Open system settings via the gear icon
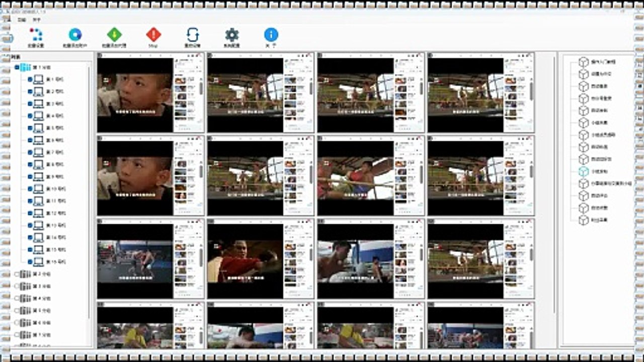 pyautogui.click(x=231, y=35)
